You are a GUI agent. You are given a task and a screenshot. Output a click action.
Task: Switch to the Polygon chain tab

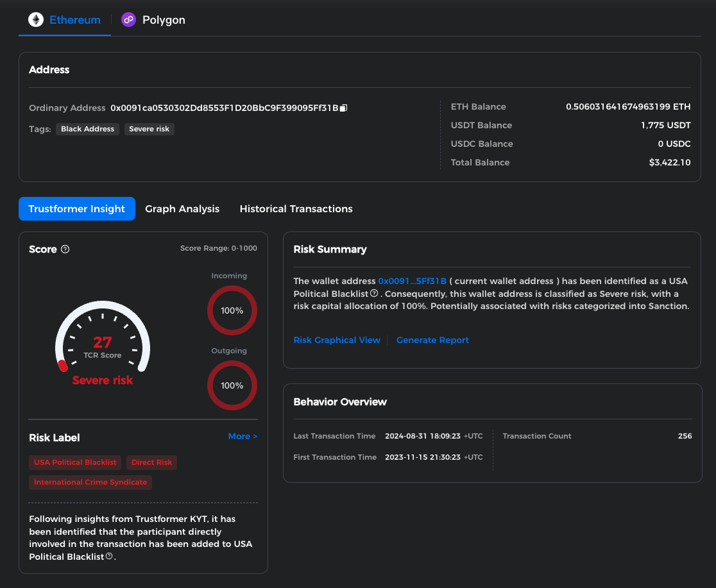(153, 20)
